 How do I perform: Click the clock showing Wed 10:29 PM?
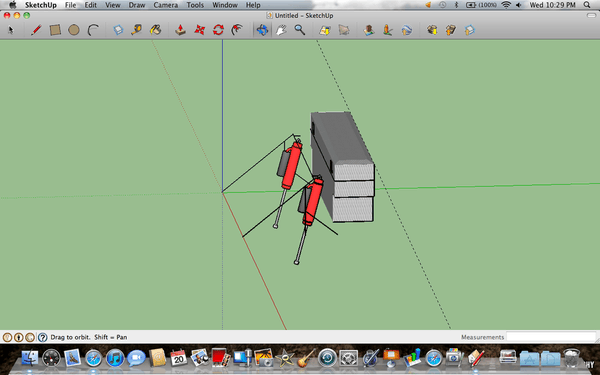(x=553, y=5)
